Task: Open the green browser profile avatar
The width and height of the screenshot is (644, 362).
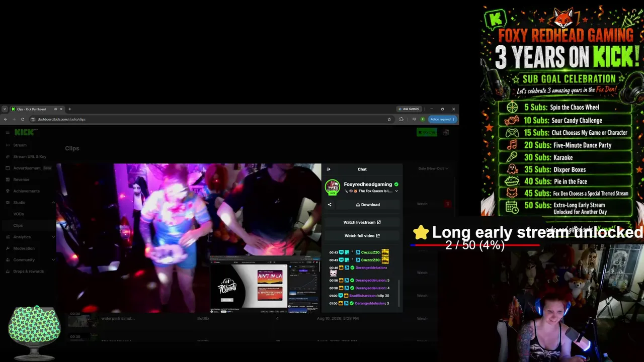Action: (423, 119)
